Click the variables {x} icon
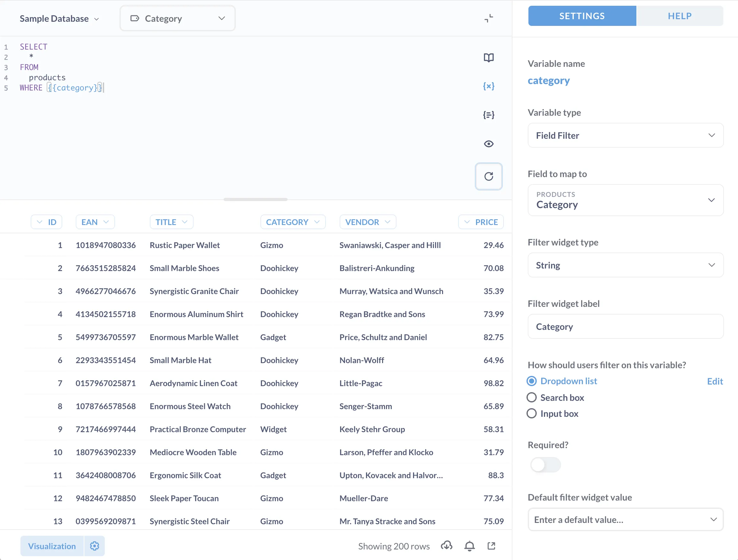Viewport: 738px width, 560px height. point(488,86)
